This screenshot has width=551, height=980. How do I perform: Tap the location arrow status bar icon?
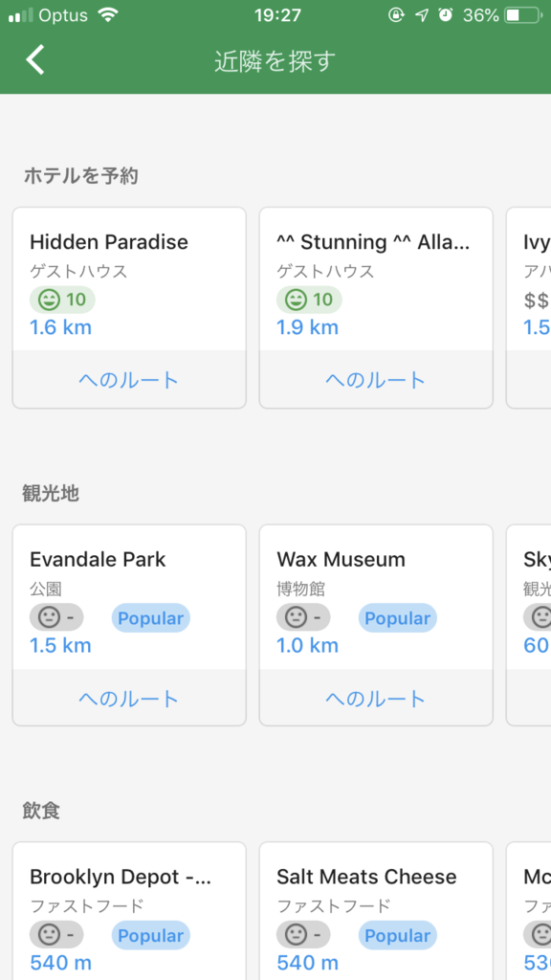pyautogui.click(x=422, y=15)
